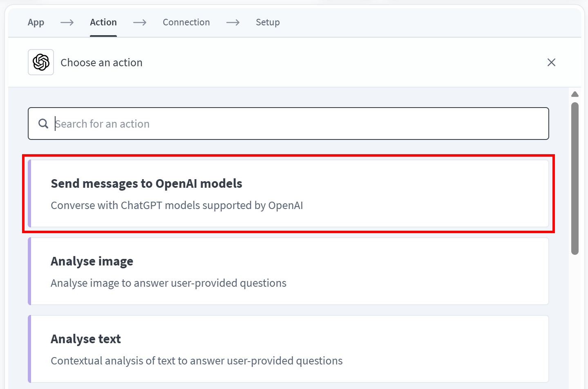588x389 pixels.
Task: Click the Converse with ChatGPT models description
Action: [177, 205]
